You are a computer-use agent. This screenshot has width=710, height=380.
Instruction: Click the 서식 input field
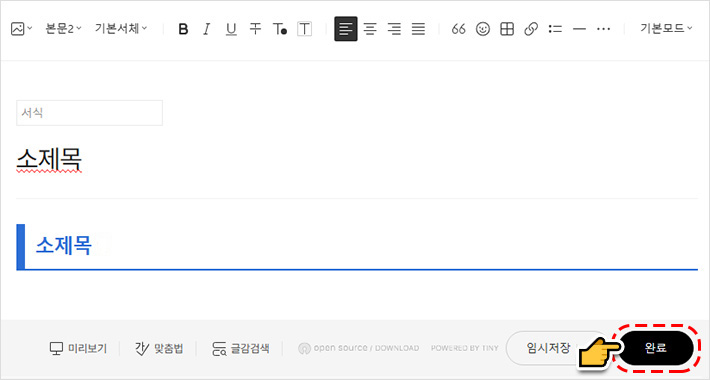tap(89, 113)
